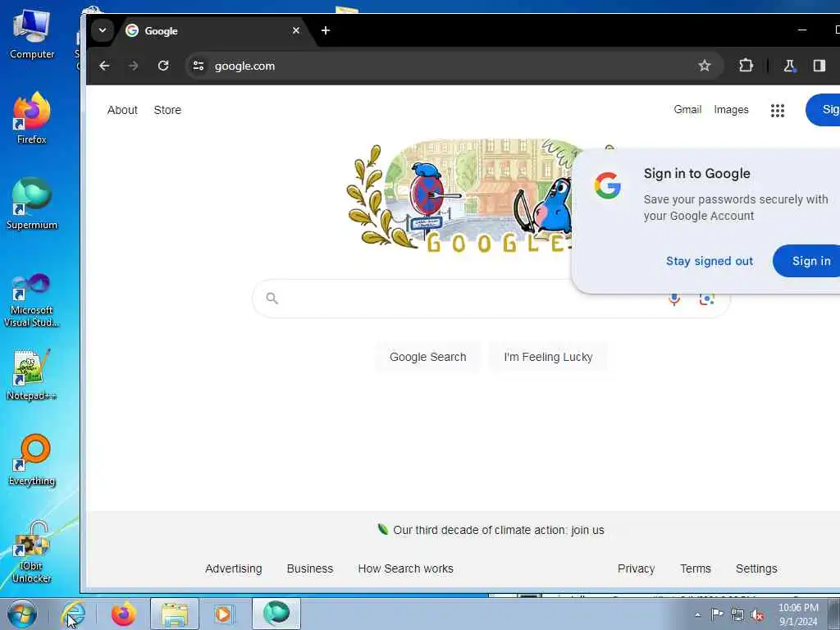Screen dimensions: 840x630
Task: Open Gmail link
Action: click(687, 109)
